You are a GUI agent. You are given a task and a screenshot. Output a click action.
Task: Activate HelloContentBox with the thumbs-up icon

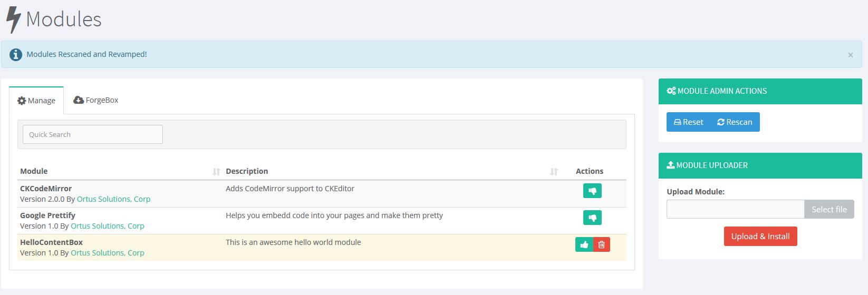[584, 244]
